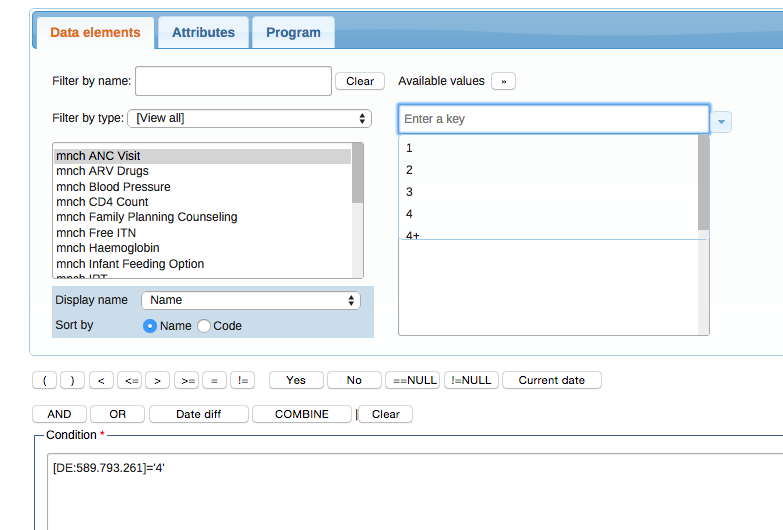Switch to the Data elements tab

95,32
